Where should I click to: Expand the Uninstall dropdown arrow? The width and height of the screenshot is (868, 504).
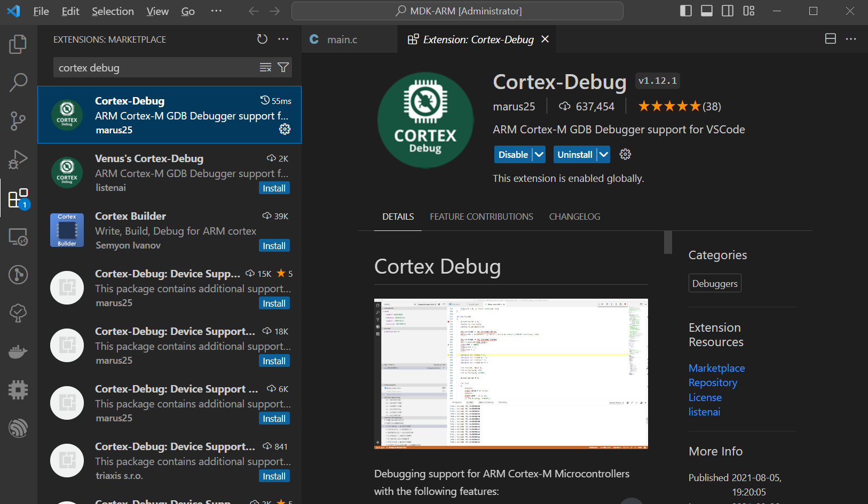[x=603, y=155]
